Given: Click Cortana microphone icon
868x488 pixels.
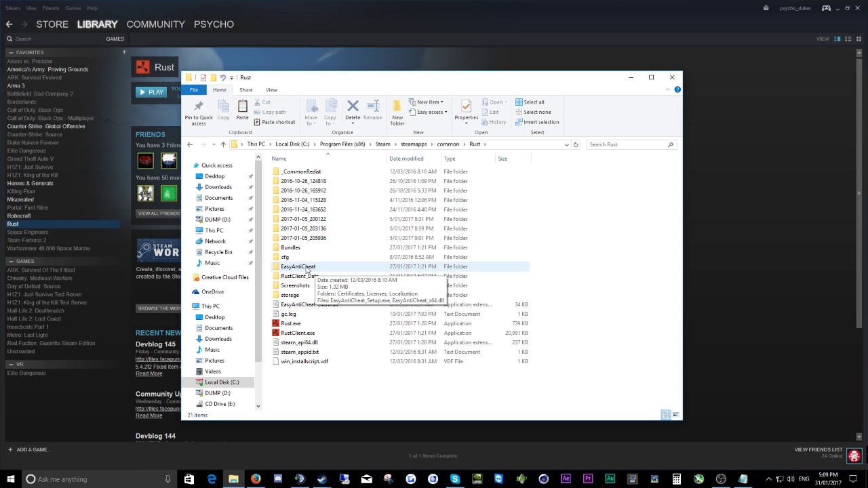Looking at the screenshot, I should pos(167,479).
